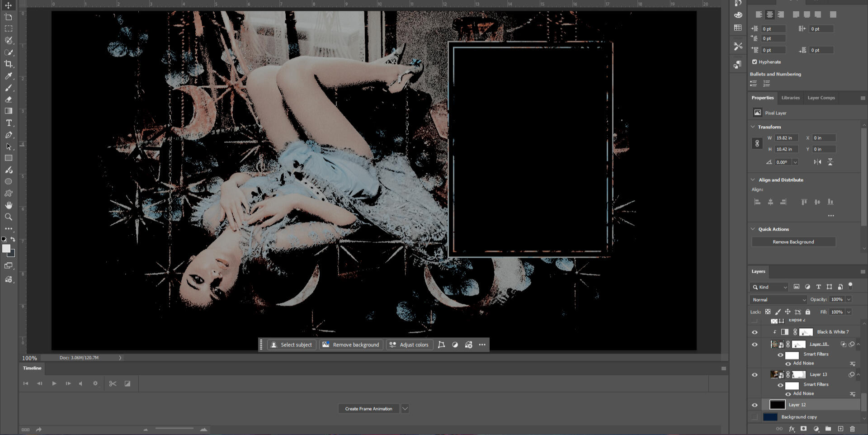Select the Pen tool
Viewport: 868px width, 435px height.
(x=8, y=135)
